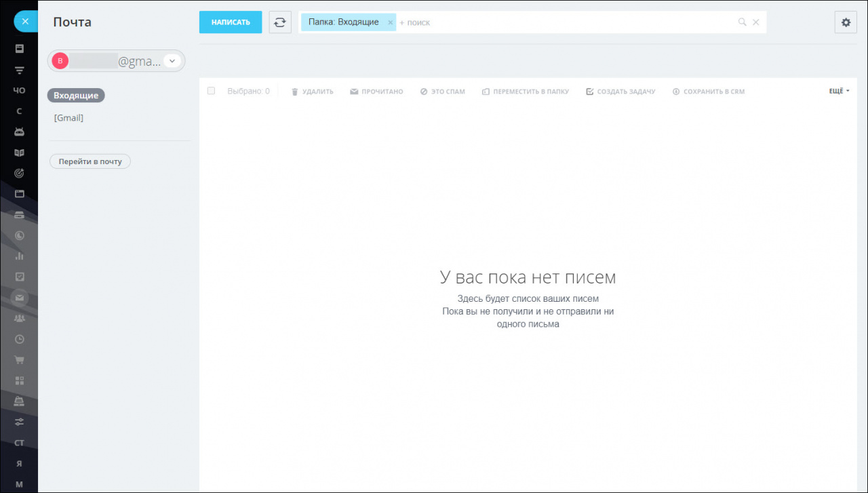The image size is (868, 493).
Task: Click the refresh mail sync icon
Action: point(280,22)
